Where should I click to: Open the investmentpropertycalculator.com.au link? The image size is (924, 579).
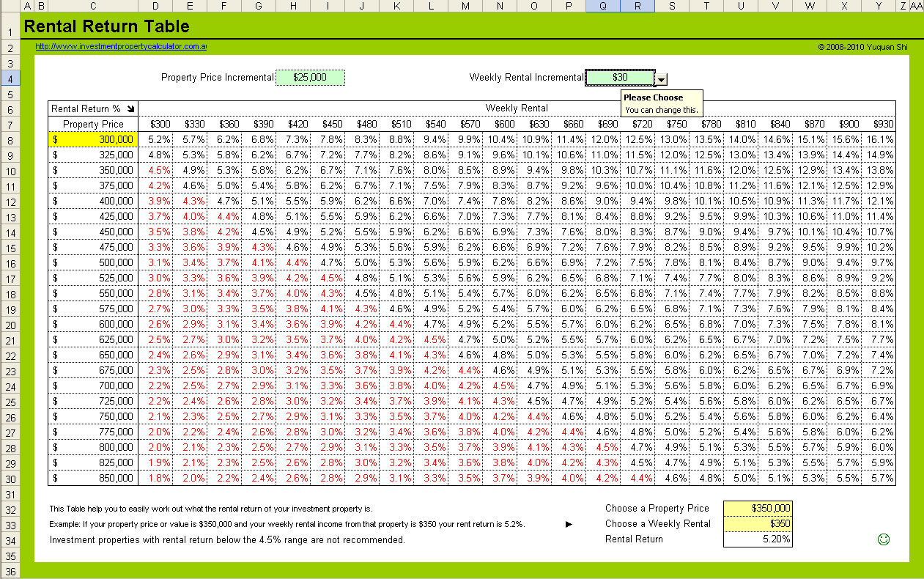(121, 46)
